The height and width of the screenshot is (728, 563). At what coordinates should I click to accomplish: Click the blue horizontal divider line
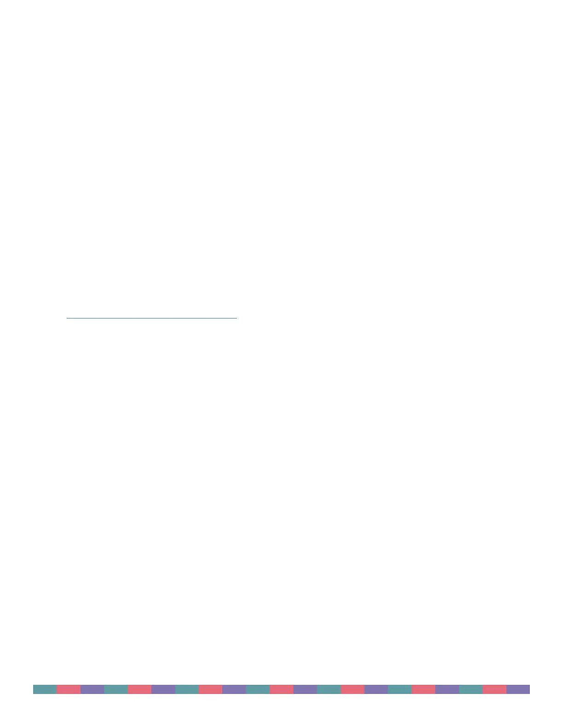point(152,318)
